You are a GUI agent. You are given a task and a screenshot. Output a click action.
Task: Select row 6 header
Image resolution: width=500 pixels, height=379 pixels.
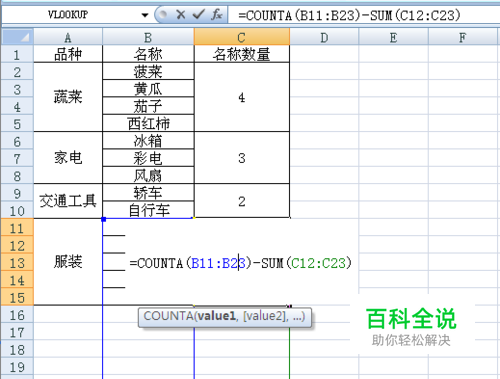pos(17,141)
